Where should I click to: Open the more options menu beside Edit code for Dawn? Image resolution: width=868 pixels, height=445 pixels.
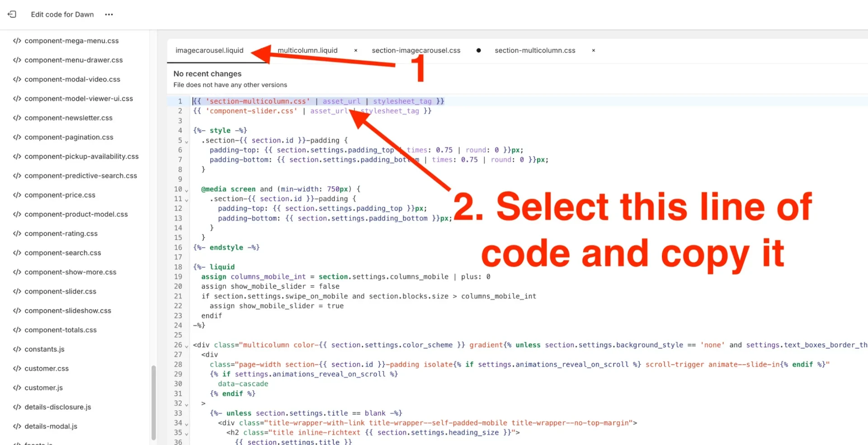[x=108, y=14]
